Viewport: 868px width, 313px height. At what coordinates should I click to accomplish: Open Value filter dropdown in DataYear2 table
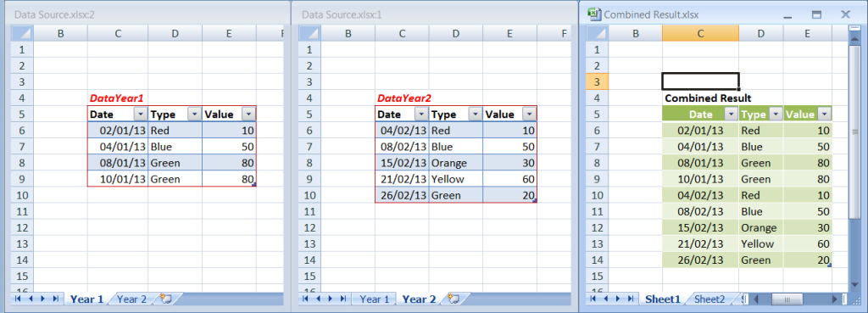pos(529,115)
